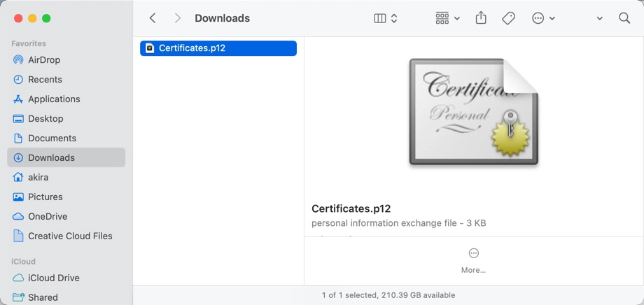Zoom the Finder window with green button

coord(46,18)
